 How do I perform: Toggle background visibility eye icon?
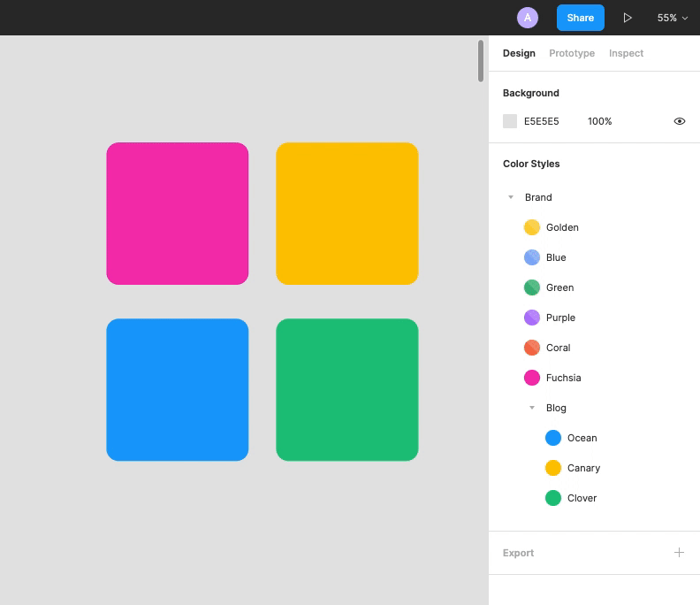click(x=679, y=121)
